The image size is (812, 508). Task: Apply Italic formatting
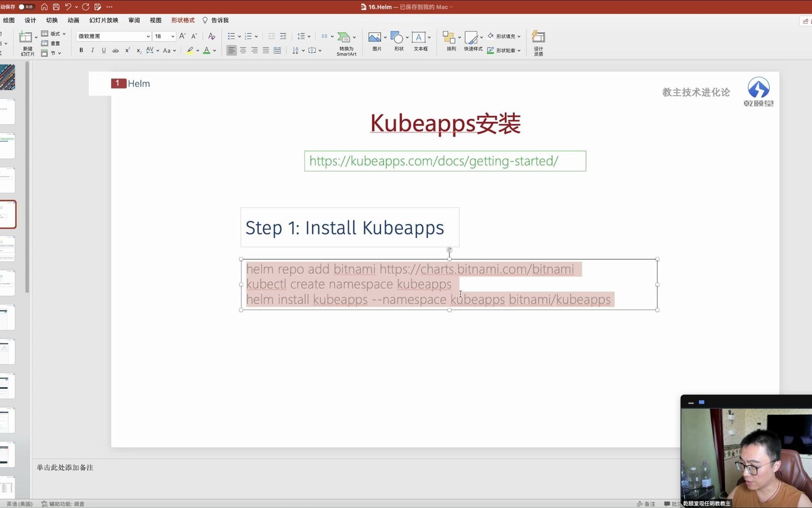click(92, 50)
